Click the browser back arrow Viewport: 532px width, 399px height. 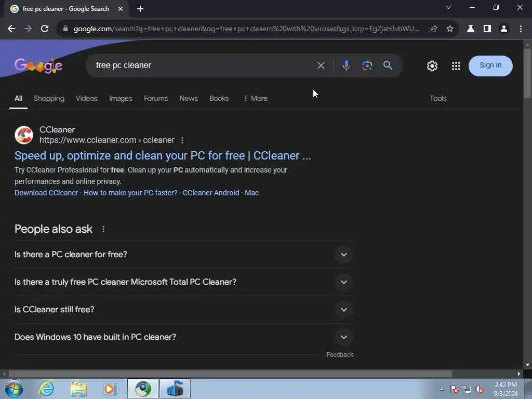pos(11,29)
